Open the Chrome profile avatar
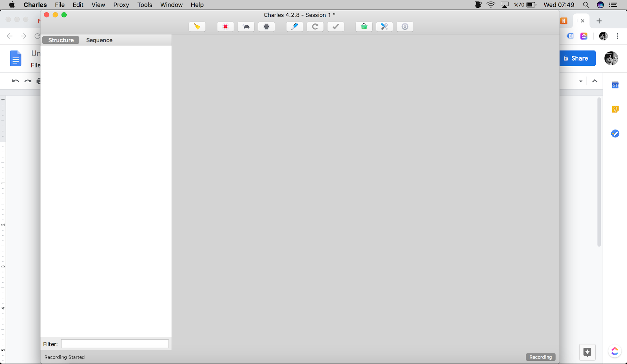627x364 pixels. (603, 36)
